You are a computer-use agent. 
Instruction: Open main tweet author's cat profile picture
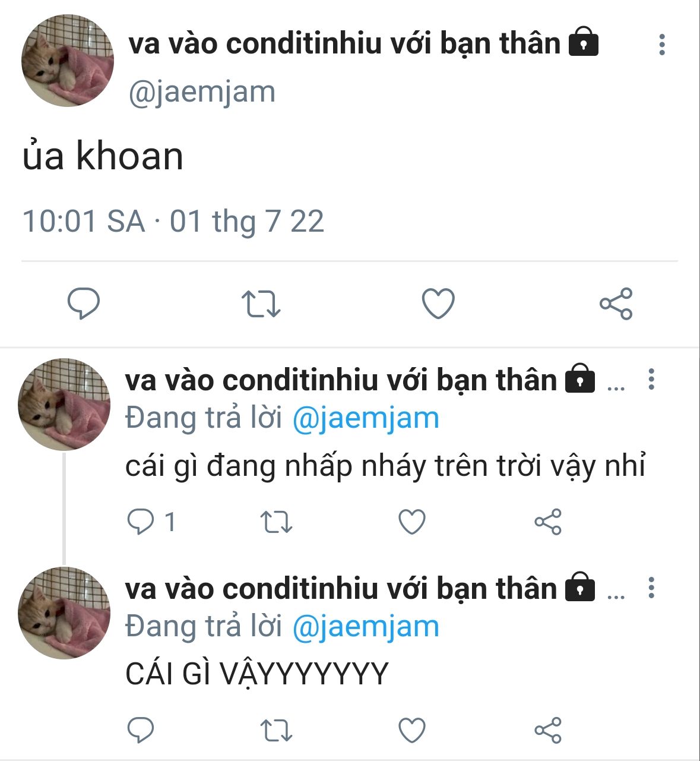coord(68,61)
